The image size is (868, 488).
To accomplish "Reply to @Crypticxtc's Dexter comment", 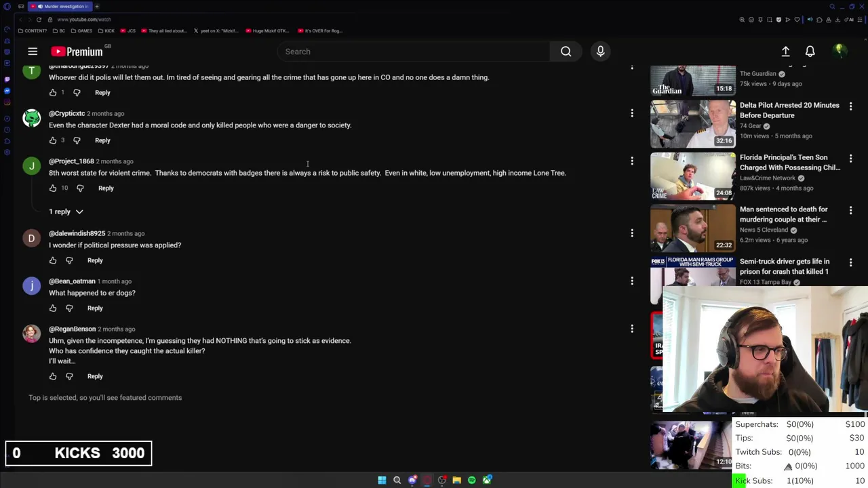I will click(102, 140).
